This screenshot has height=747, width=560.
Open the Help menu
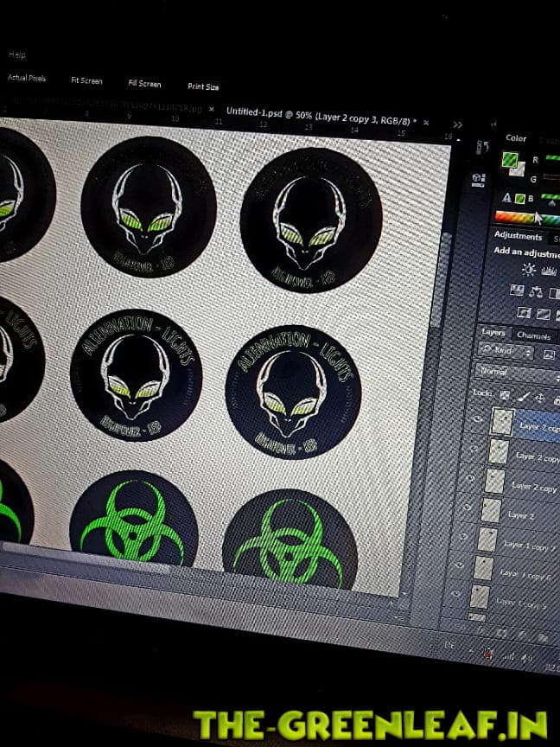16,54
